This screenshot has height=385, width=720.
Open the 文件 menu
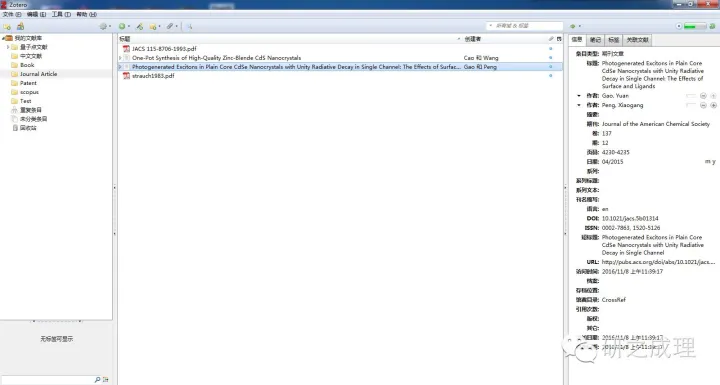11,14
